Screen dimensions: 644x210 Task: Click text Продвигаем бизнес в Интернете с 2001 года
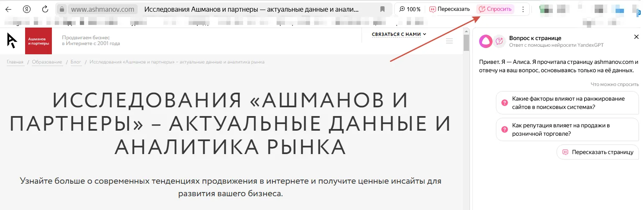(91, 40)
